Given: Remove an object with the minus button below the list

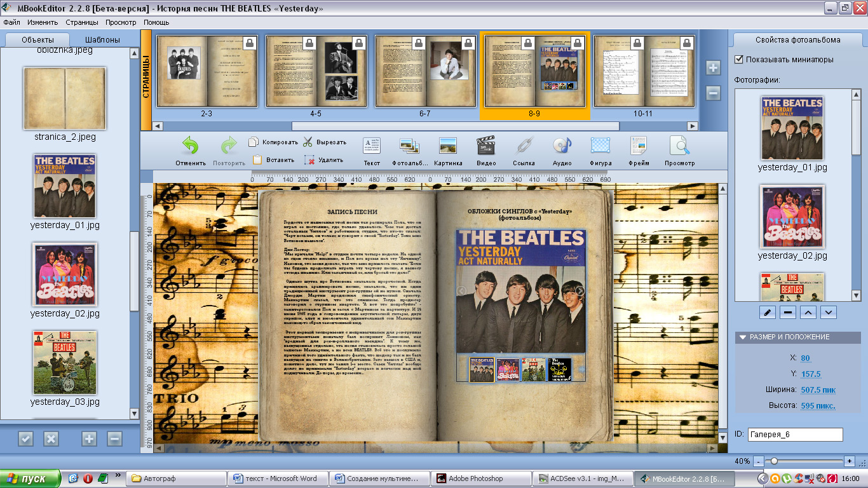Looking at the screenshot, I should [x=114, y=438].
